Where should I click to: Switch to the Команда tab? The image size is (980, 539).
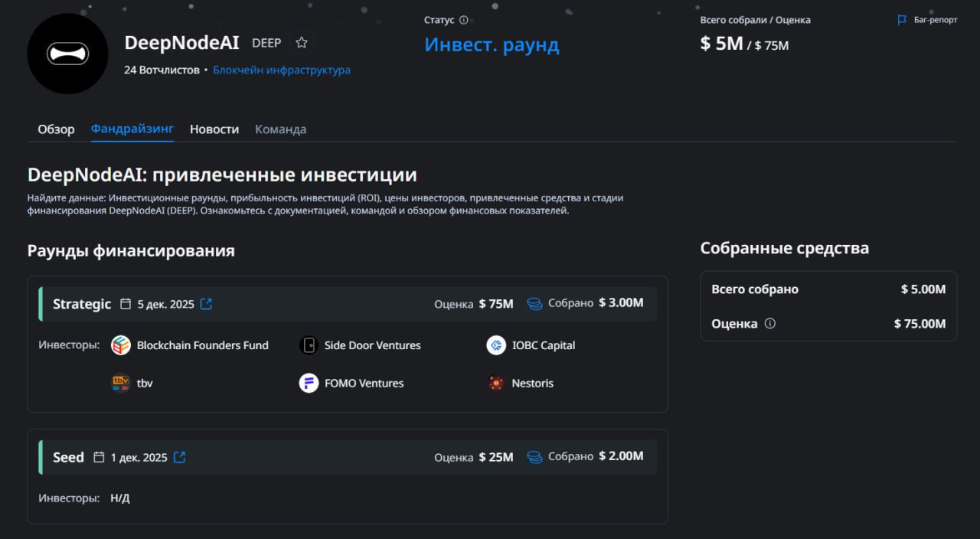point(280,129)
